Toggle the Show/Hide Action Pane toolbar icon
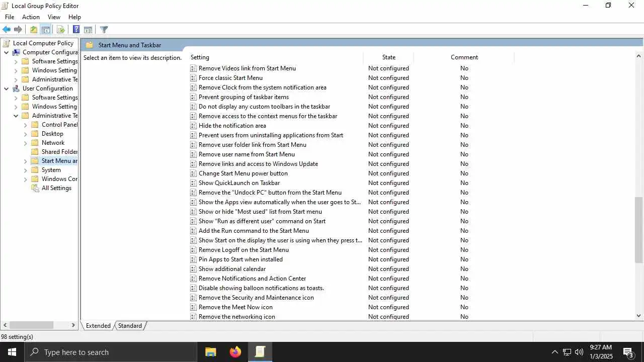 [88, 30]
